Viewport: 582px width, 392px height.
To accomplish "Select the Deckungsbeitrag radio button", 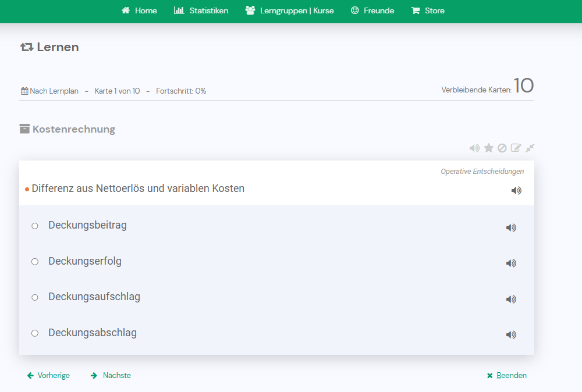I will click(35, 226).
